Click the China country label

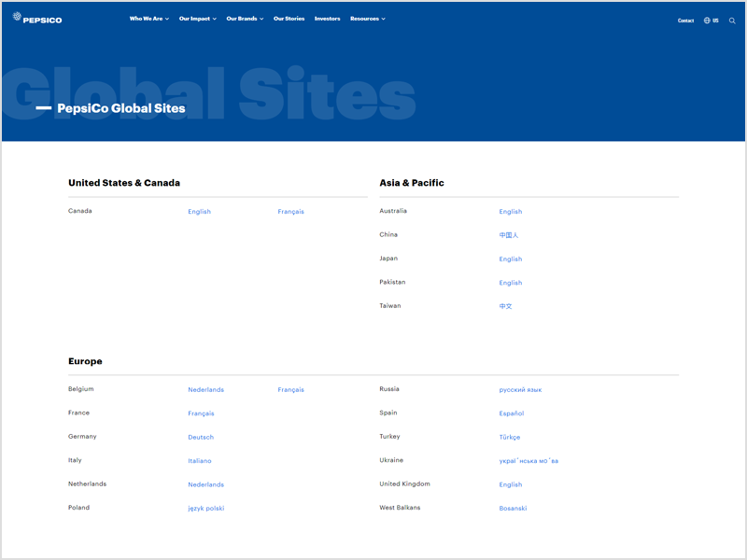(388, 235)
